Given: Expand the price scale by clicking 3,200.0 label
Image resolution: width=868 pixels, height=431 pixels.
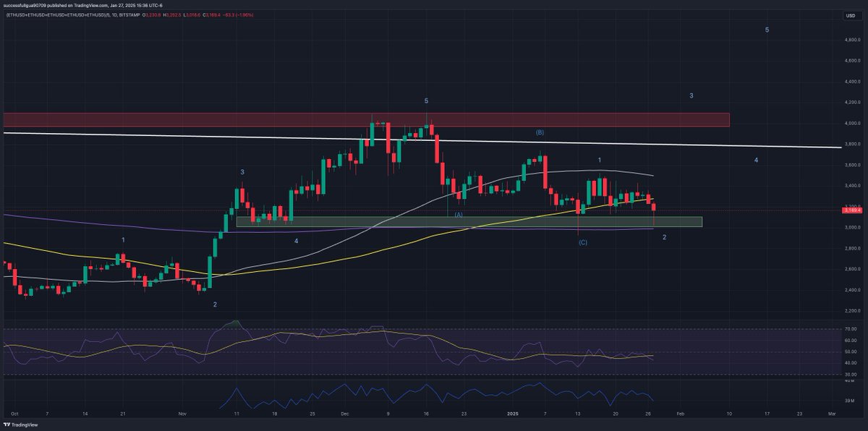Looking at the screenshot, I should tap(851, 205).
